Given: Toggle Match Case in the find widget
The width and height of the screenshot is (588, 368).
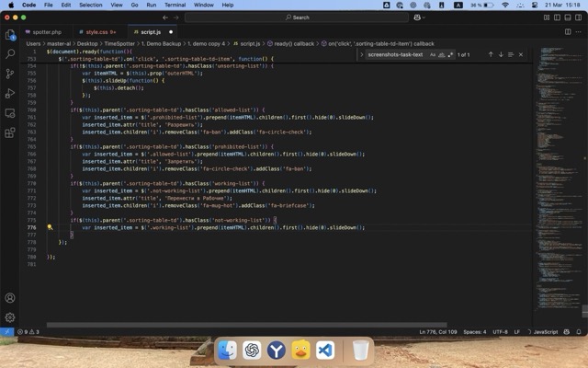Looking at the screenshot, I should [x=432, y=54].
